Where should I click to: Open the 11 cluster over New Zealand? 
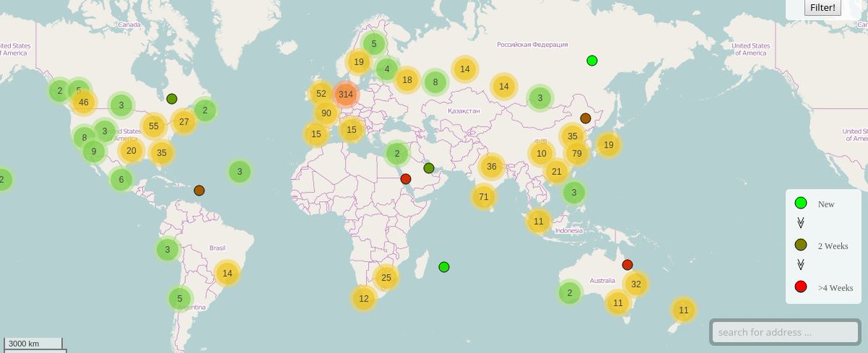684,310
